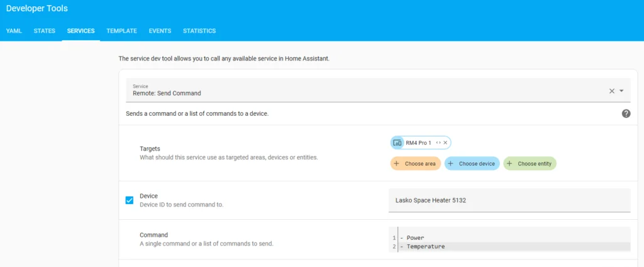
Task: Uncheck the Device checkbox
Action: click(130, 200)
